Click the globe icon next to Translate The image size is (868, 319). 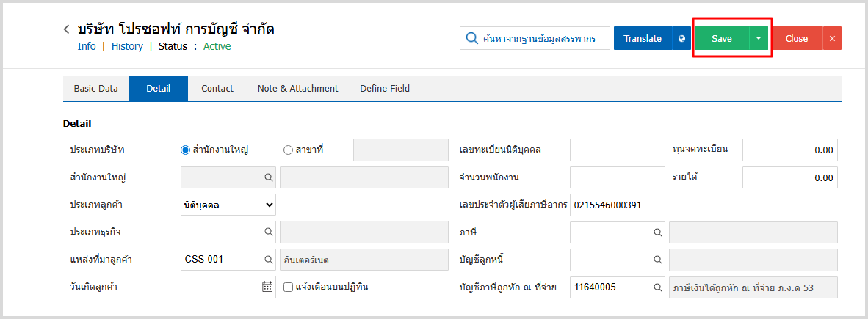[x=681, y=39]
